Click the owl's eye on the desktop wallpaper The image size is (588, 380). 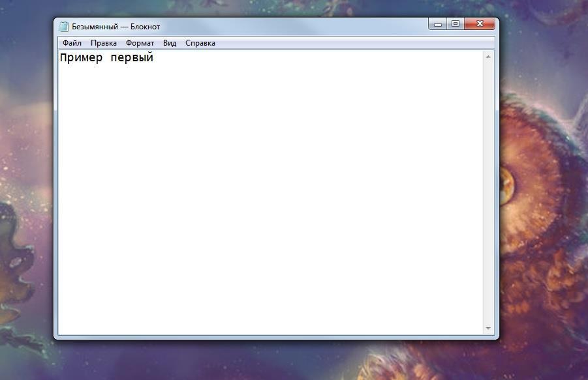(506, 184)
